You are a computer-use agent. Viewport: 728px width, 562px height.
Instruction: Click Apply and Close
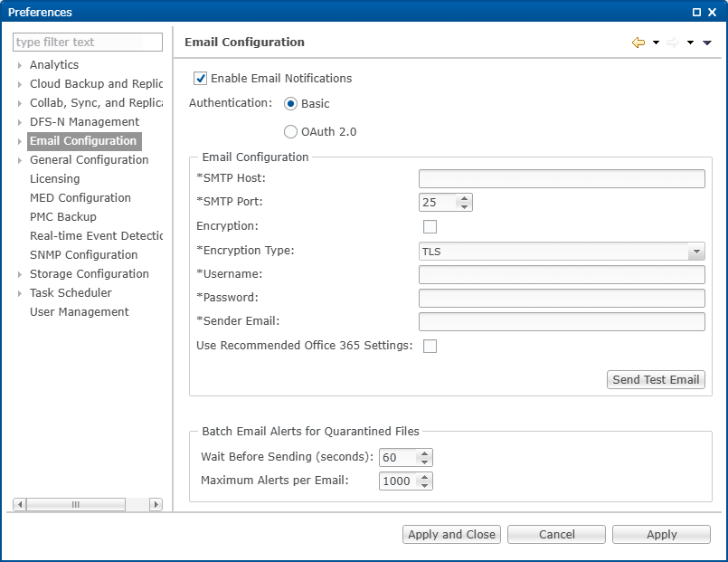click(x=451, y=534)
